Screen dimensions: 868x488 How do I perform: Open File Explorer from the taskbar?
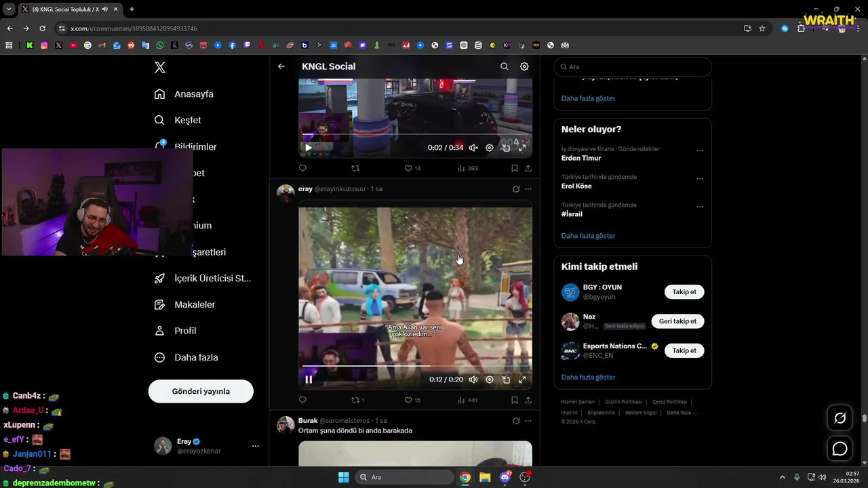[x=485, y=477]
